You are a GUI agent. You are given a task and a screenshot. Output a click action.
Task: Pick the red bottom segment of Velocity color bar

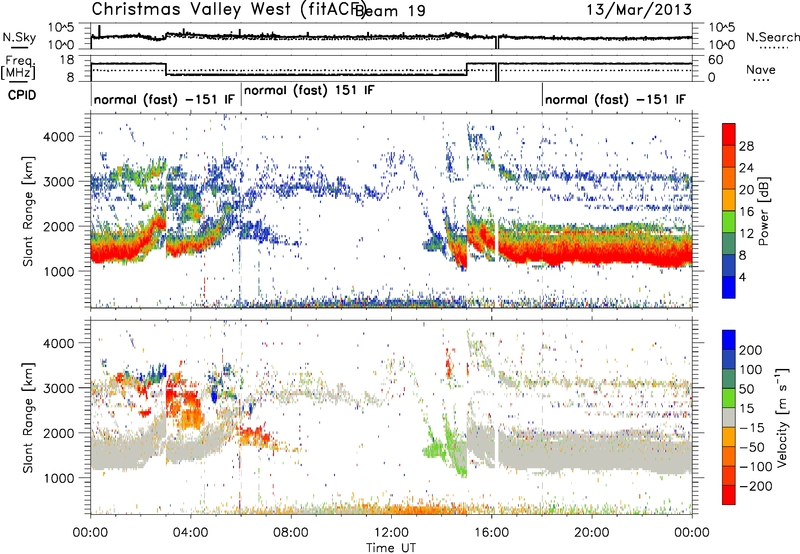tap(729, 495)
